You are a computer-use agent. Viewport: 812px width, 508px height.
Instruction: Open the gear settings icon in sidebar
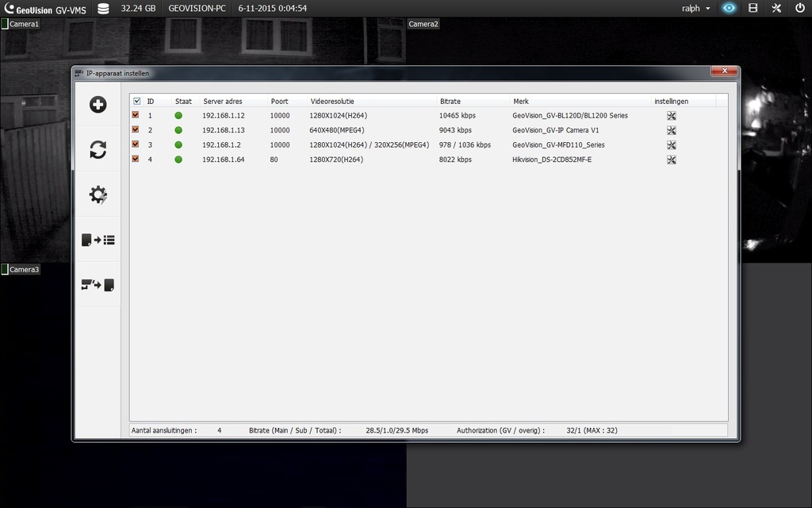[98, 195]
